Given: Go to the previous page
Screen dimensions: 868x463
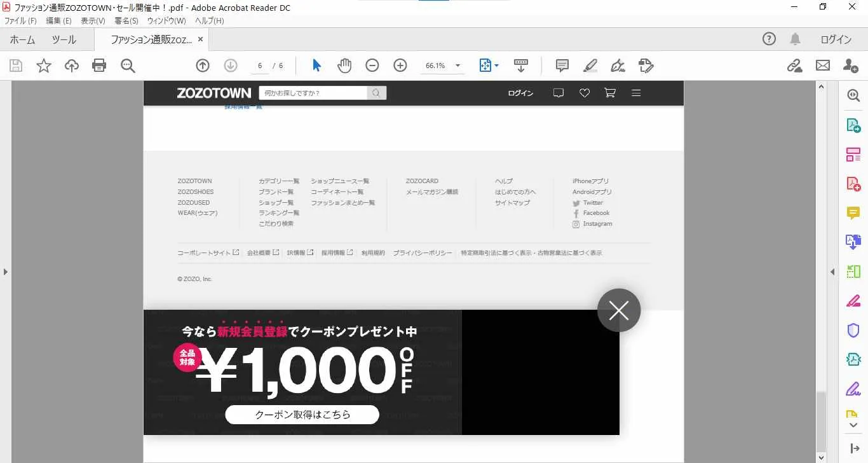Looking at the screenshot, I should pos(203,66).
